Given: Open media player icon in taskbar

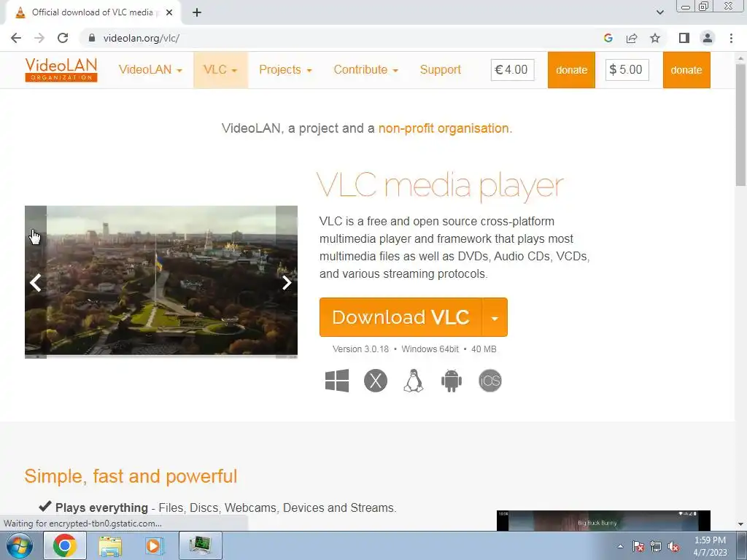Looking at the screenshot, I should tap(154, 545).
